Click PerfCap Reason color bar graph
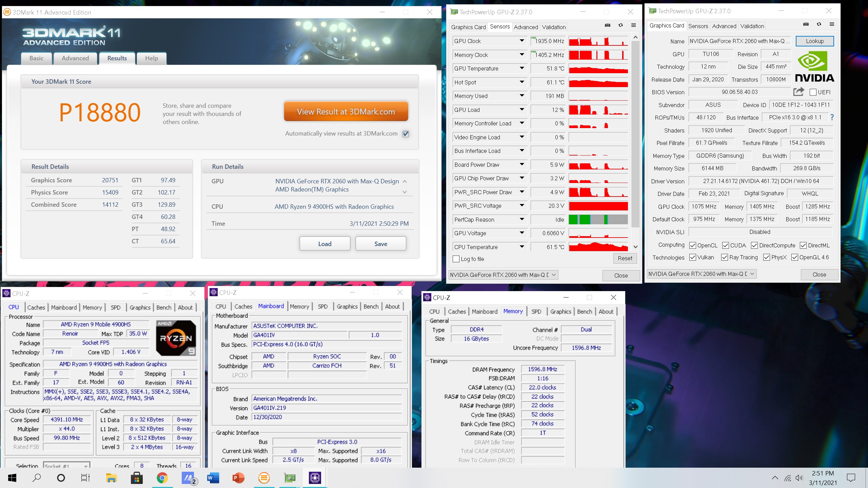 598,220
